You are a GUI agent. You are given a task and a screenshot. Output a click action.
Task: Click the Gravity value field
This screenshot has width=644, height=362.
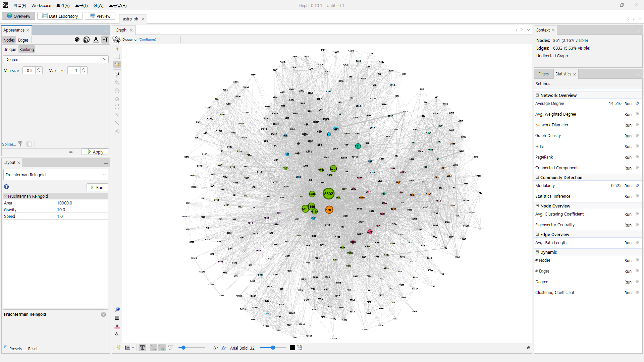point(82,210)
